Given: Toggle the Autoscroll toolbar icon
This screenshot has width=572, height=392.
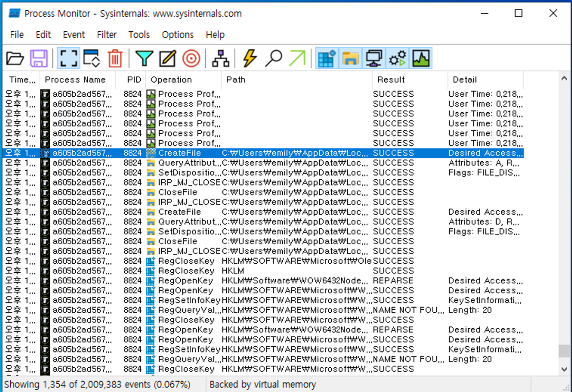Looking at the screenshot, I should tap(91, 58).
